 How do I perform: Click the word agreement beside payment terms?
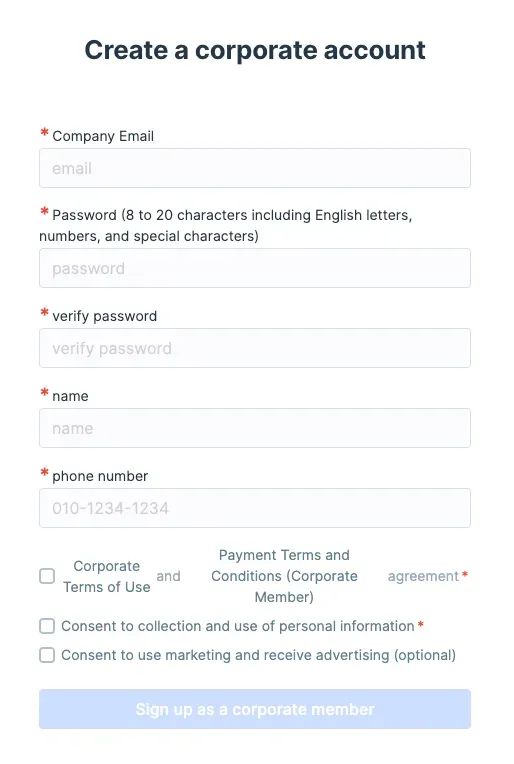423,576
